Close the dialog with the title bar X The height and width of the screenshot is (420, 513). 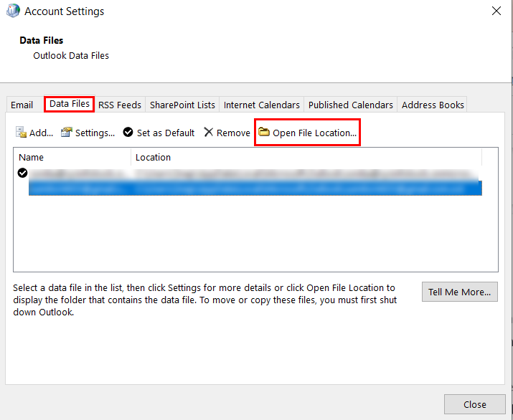[496, 11]
